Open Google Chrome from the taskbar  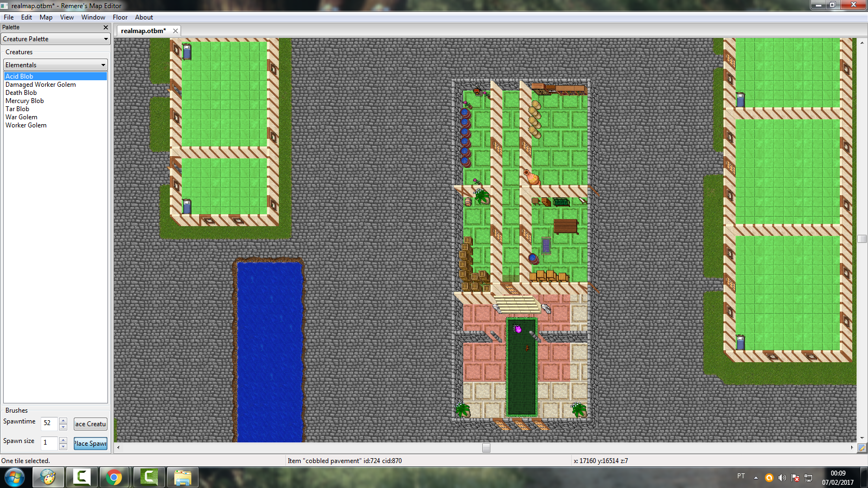click(x=114, y=477)
